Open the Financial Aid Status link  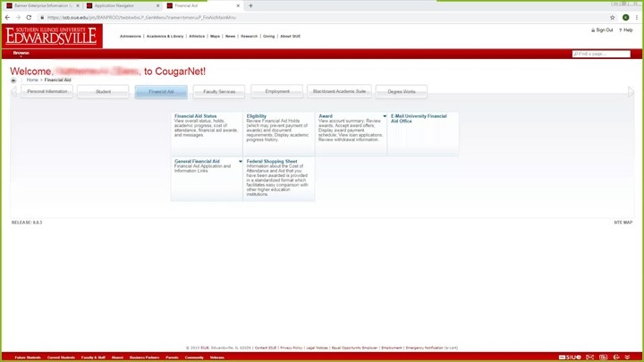tap(195, 116)
